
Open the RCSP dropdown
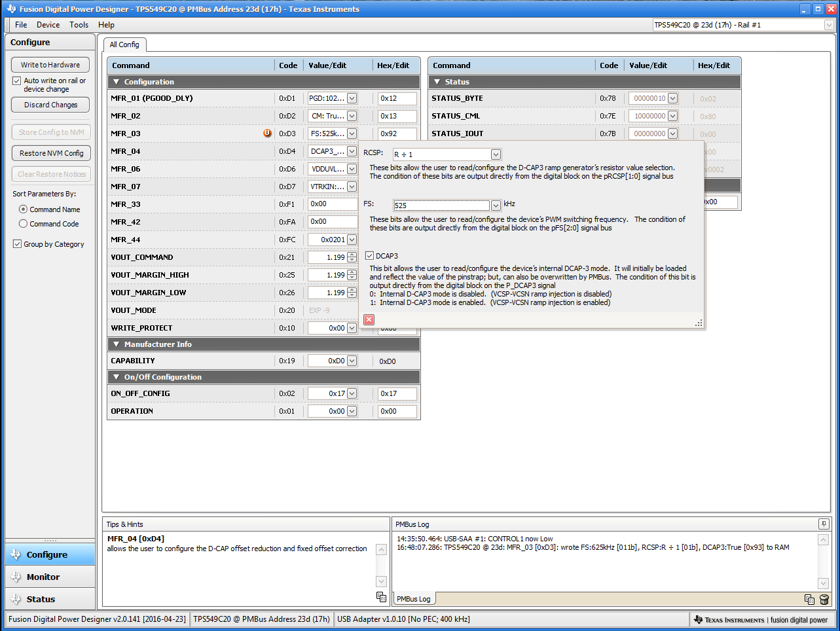point(496,154)
